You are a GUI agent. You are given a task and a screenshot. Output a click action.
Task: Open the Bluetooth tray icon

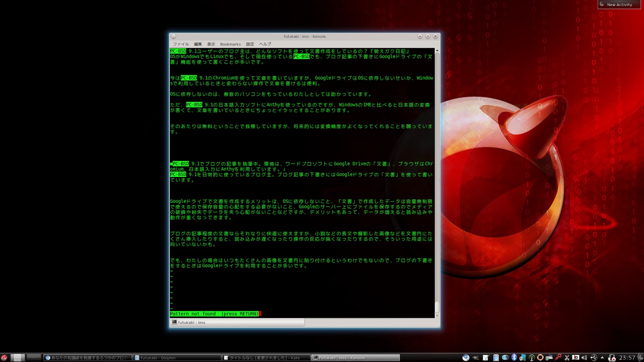[x=514, y=358]
